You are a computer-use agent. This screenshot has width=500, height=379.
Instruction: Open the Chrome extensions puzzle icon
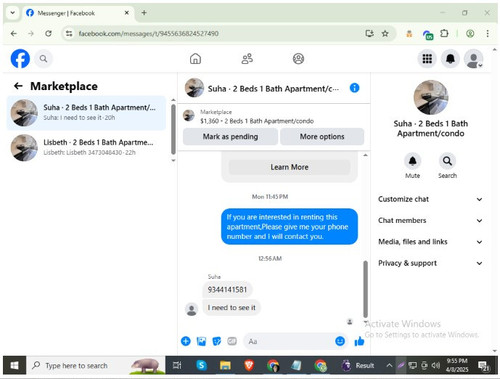pos(444,33)
